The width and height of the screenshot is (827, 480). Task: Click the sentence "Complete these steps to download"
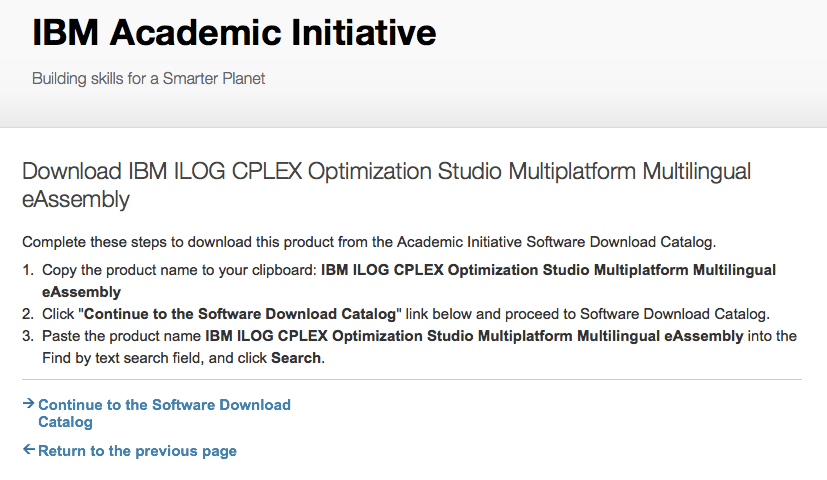pyautogui.click(x=369, y=242)
